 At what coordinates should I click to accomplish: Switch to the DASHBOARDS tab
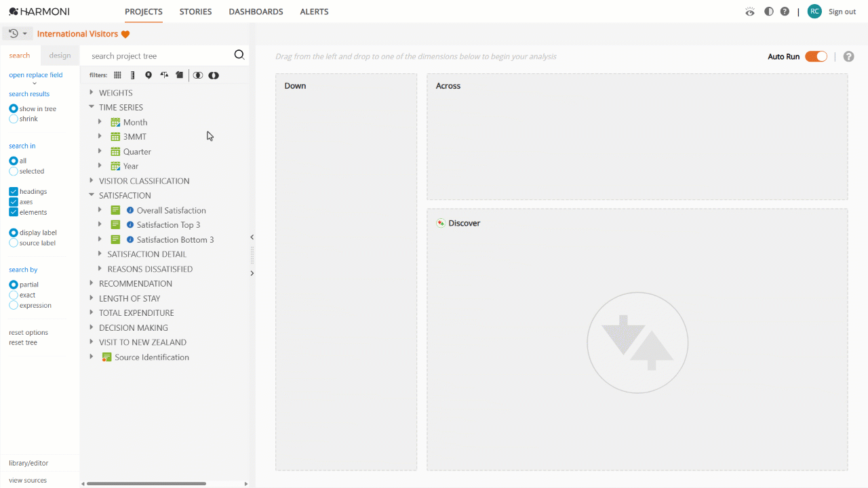point(256,12)
